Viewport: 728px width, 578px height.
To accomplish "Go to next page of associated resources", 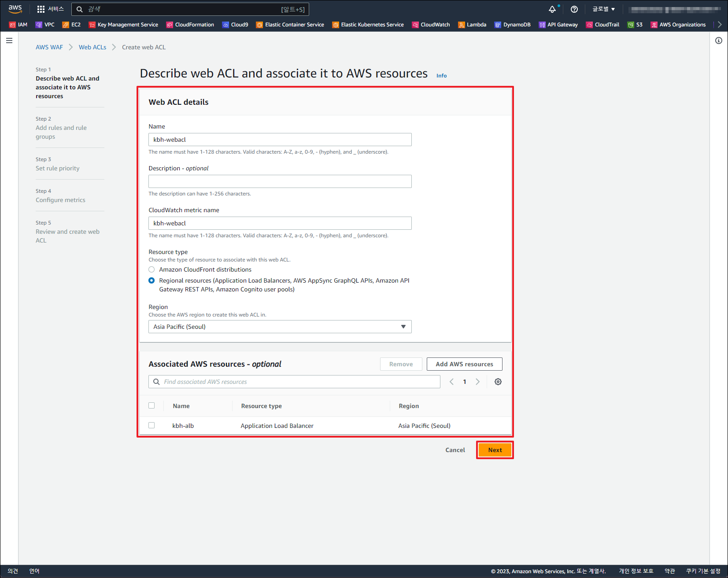I will pyautogui.click(x=477, y=382).
